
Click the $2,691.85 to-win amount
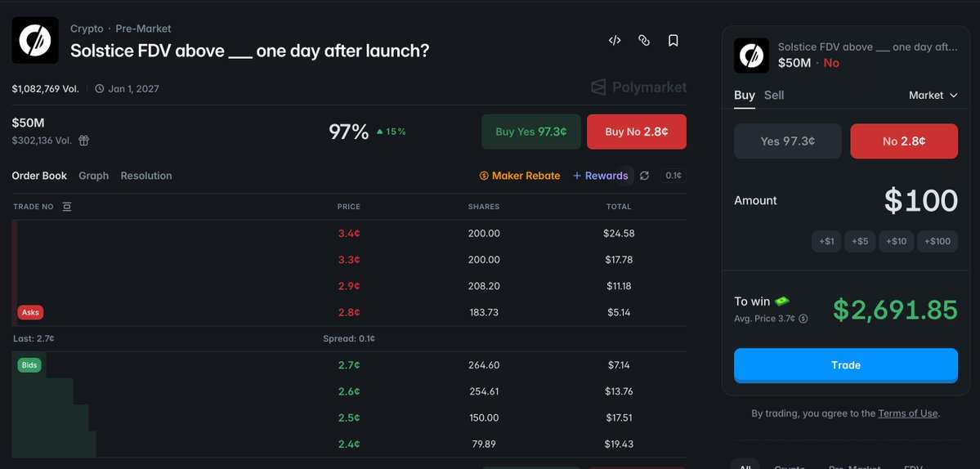(x=895, y=310)
